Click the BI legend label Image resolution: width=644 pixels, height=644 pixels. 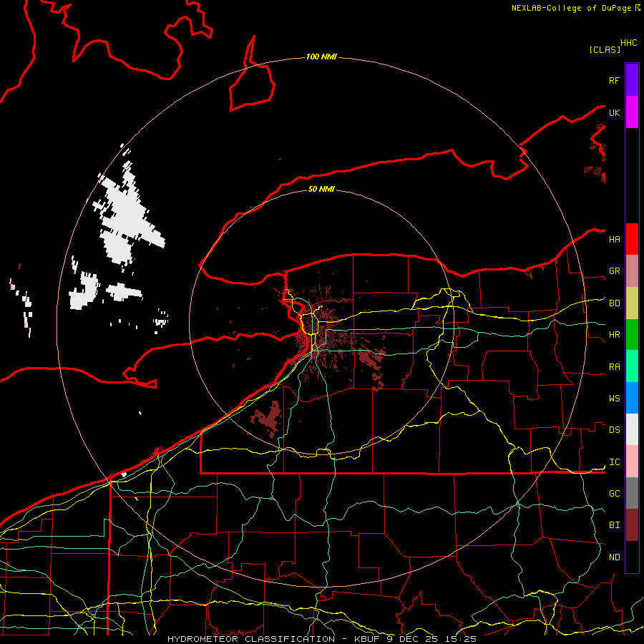click(x=615, y=525)
